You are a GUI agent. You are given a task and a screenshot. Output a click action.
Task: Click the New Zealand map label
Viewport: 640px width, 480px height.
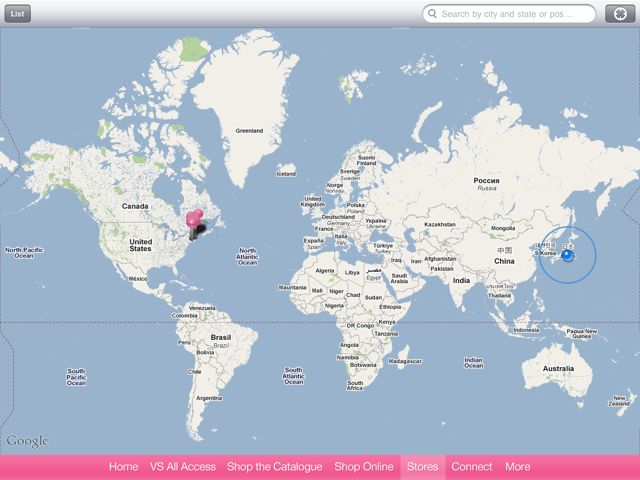click(619, 400)
